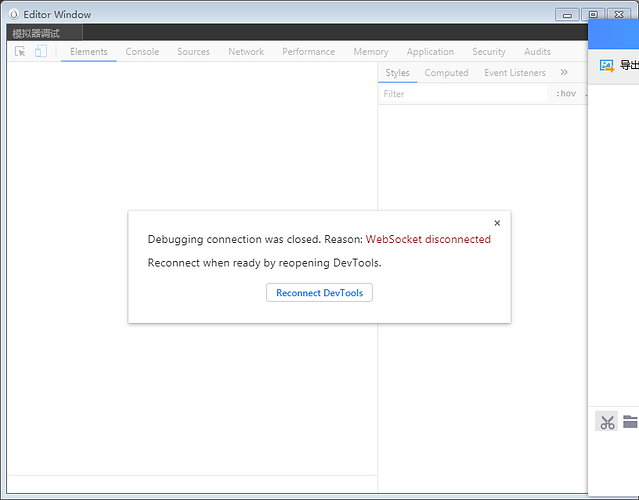Click the Editor Window title icon
This screenshot has height=500, width=639.
pyautogui.click(x=14, y=14)
